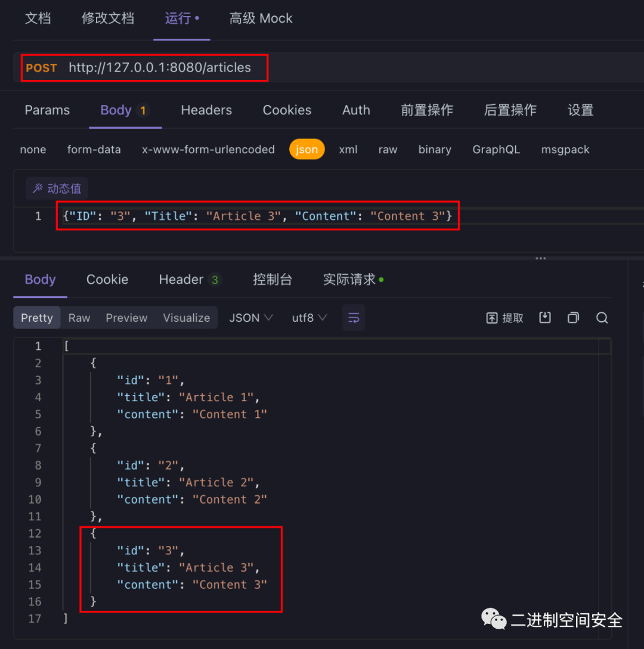Open the 实际请求 actual request tab
Image resolution: width=644 pixels, height=649 pixels.
point(353,280)
